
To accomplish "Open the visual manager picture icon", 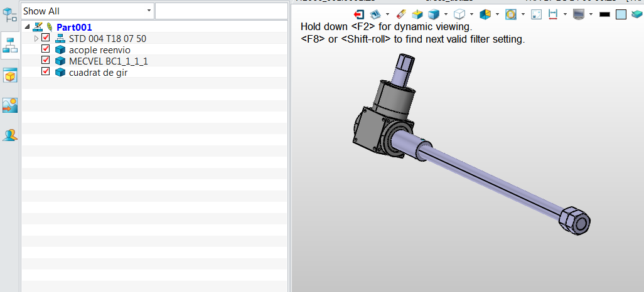I will click(x=10, y=105).
